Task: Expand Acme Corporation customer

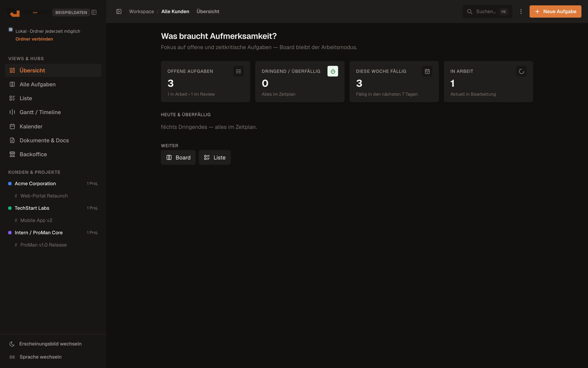Action: coord(53,183)
